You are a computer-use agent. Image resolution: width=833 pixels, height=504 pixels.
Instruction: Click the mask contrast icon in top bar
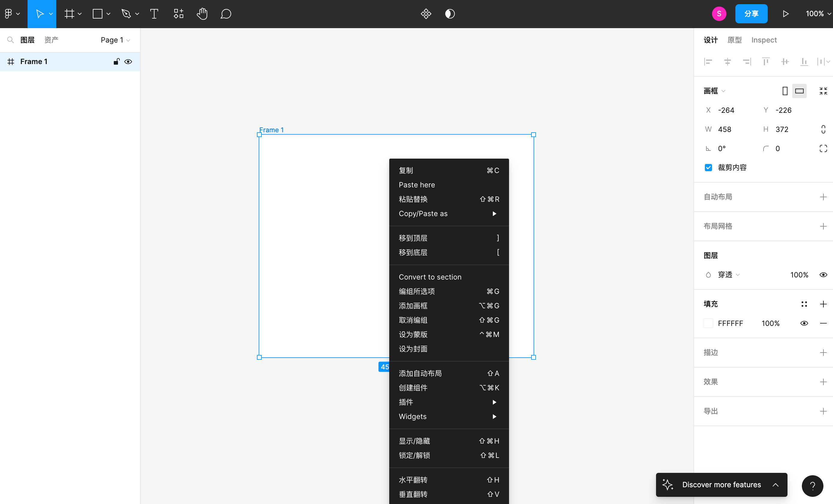[x=450, y=14]
